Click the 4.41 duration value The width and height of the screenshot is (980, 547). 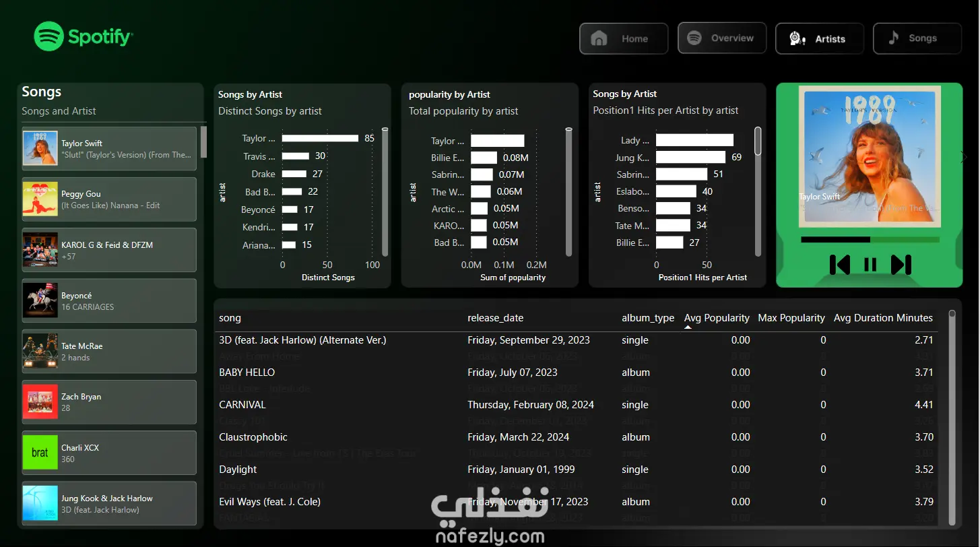tap(924, 405)
